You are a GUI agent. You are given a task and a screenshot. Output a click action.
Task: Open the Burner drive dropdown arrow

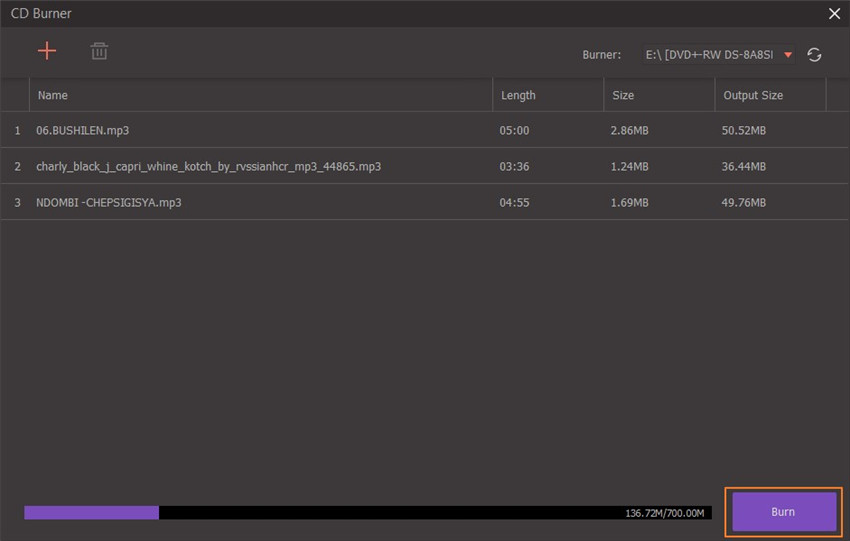788,55
